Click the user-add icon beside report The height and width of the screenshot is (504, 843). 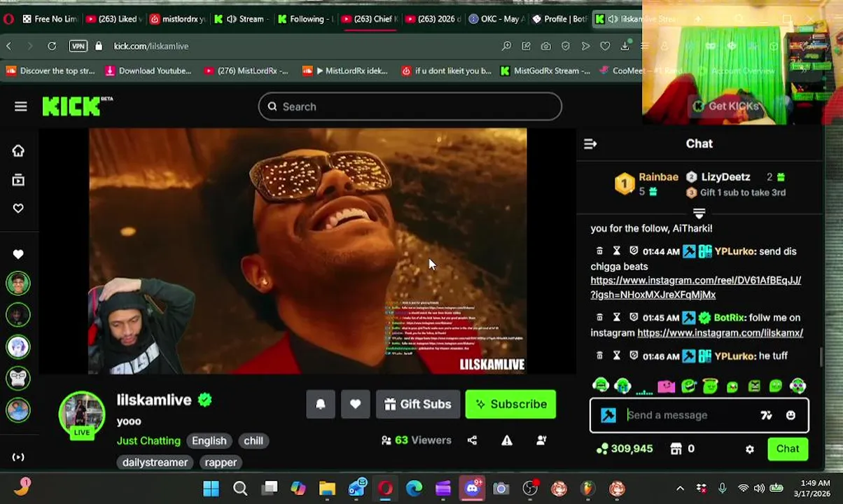coord(541,440)
